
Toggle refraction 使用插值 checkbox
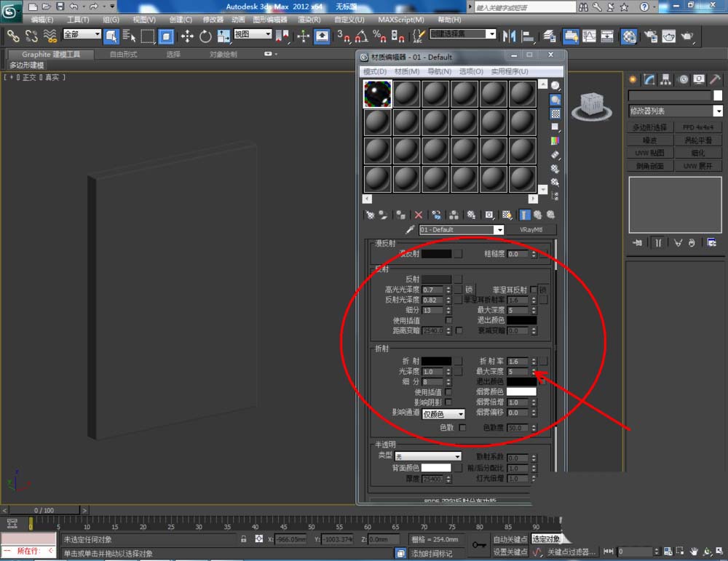click(x=448, y=392)
